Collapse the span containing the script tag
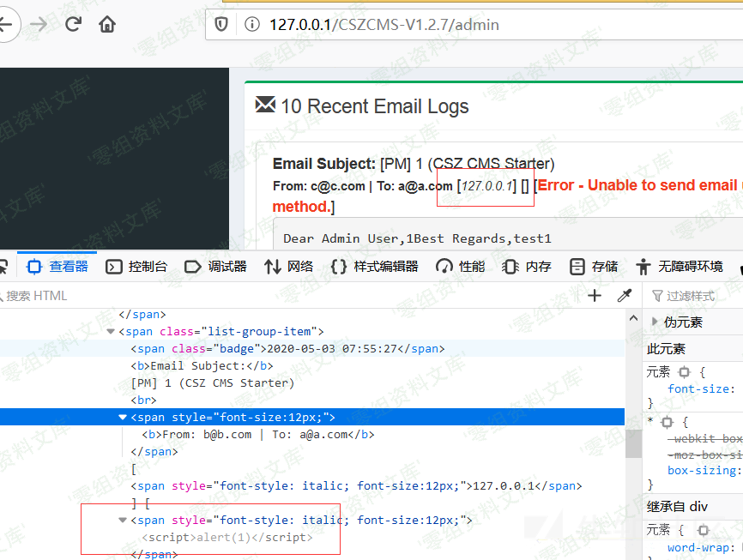 pyautogui.click(x=123, y=521)
